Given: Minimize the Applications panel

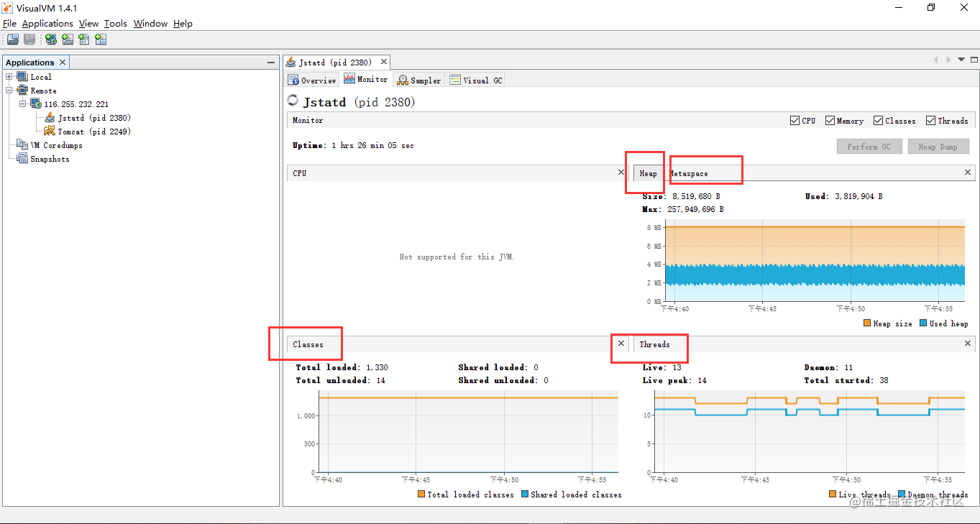Looking at the screenshot, I should click(x=271, y=63).
